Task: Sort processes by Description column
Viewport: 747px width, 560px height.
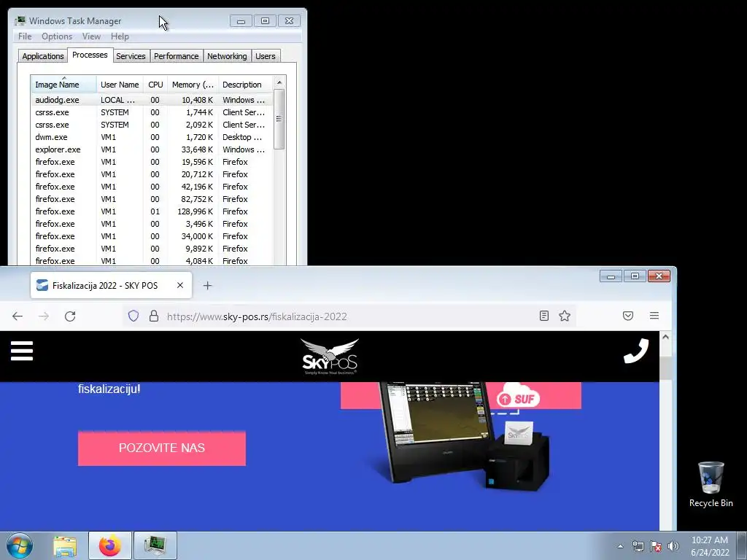Action: click(x=245, y=85)
